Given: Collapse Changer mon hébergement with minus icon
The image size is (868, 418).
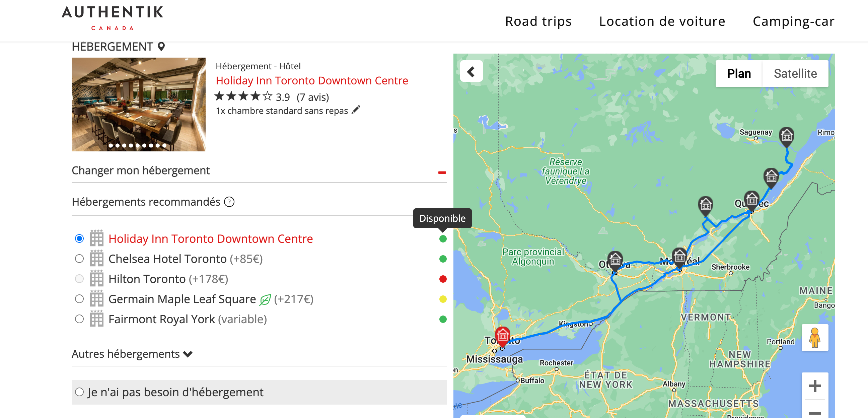Looking at the screenshot, I should [x=442, y=172].
